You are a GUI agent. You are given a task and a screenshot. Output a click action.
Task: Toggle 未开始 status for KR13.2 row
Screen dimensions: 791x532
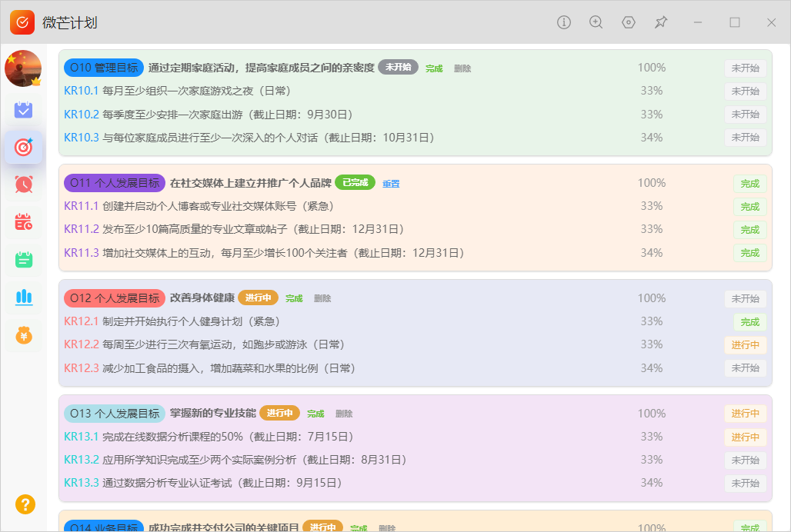point(745,460)
